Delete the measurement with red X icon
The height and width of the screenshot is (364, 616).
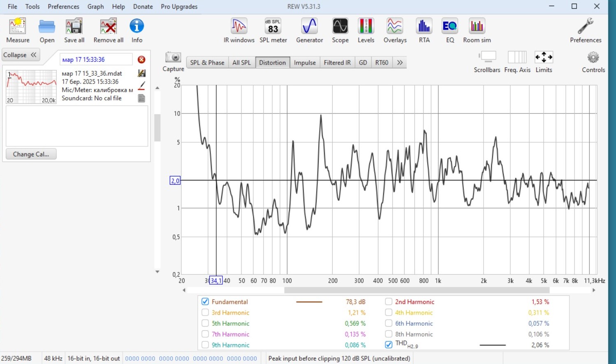click(x=141, y=60)
